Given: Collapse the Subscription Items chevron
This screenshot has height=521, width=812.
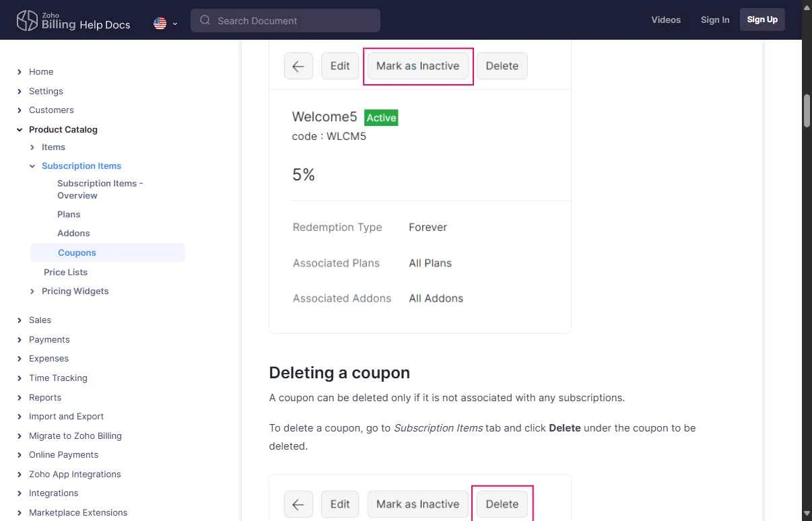Looking at the screenshot, I should 32,166.
